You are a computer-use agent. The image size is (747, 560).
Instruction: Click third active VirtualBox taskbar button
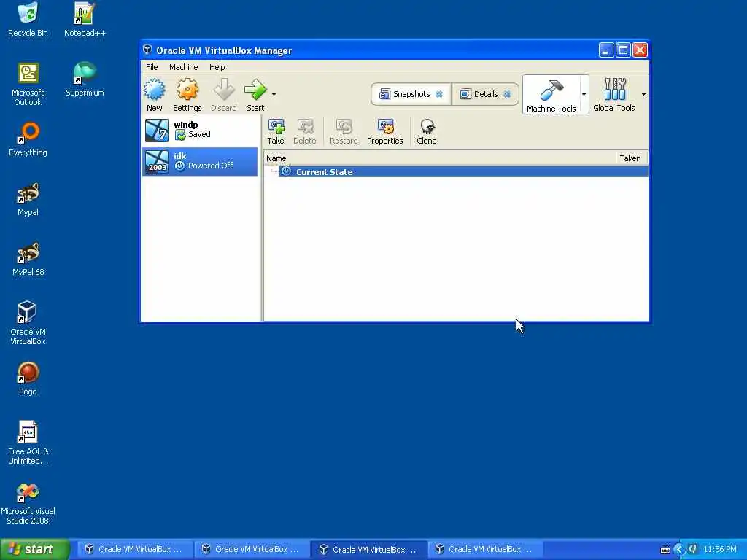point(368,549)
